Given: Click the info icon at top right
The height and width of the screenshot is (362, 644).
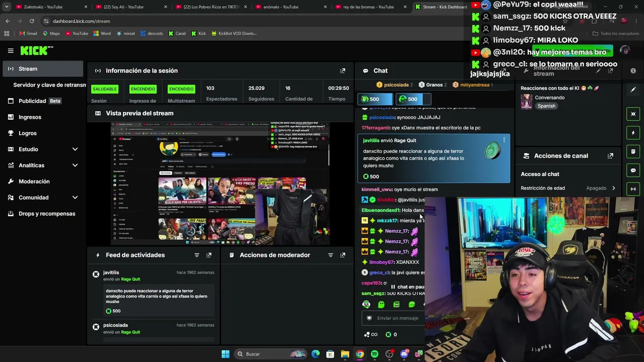Looking at the screenshot, I should [x=633, y=71].
